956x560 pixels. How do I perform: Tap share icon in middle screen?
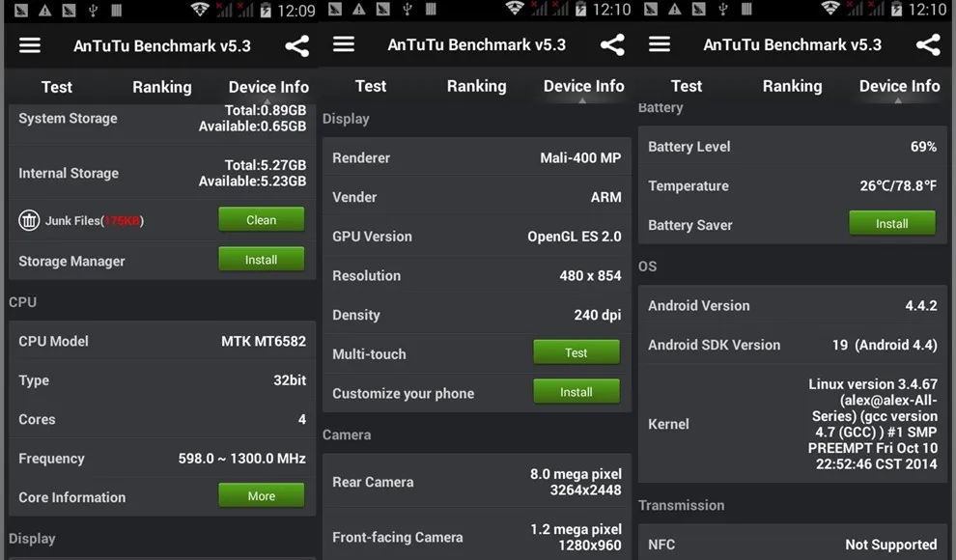coord(612,45)
